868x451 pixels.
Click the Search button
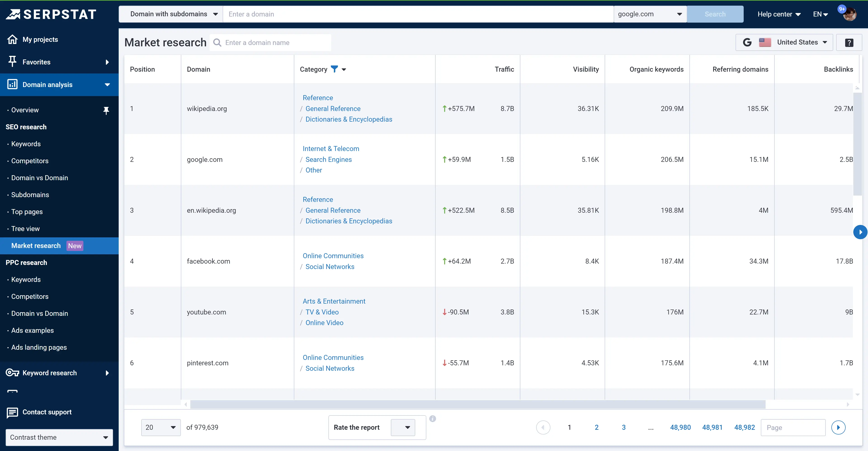pos(715,14)
